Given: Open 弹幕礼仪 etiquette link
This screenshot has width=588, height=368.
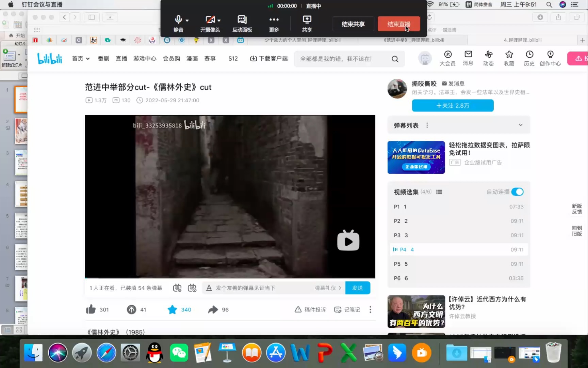Looking at the screenshot, I should [328, 288].
